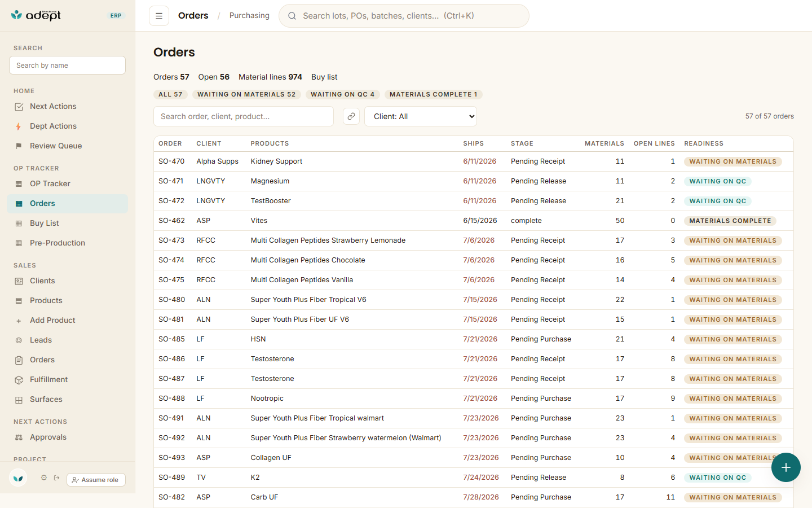
Task: Sort by the SHIPS column header
Action: 474,143
